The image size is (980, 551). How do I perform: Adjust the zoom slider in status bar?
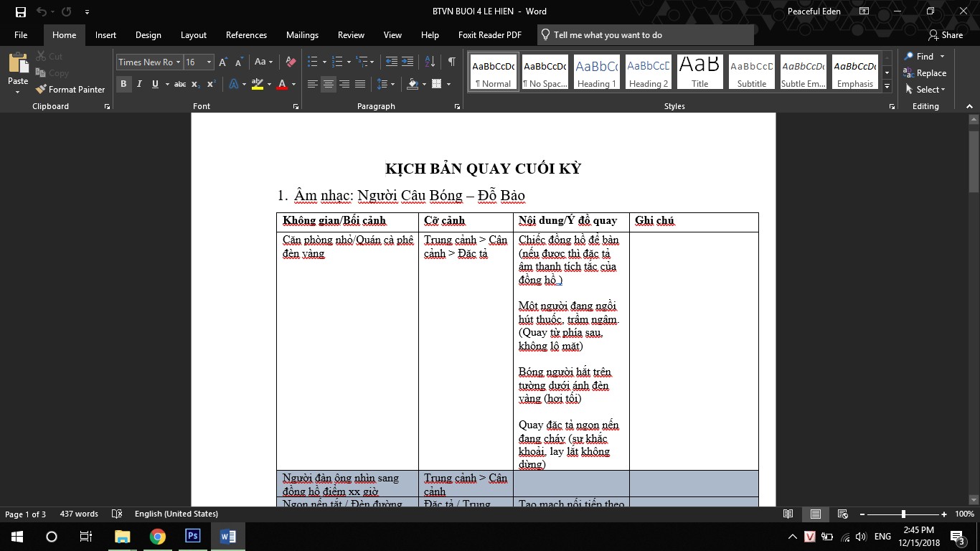click(x=903, y=514)
